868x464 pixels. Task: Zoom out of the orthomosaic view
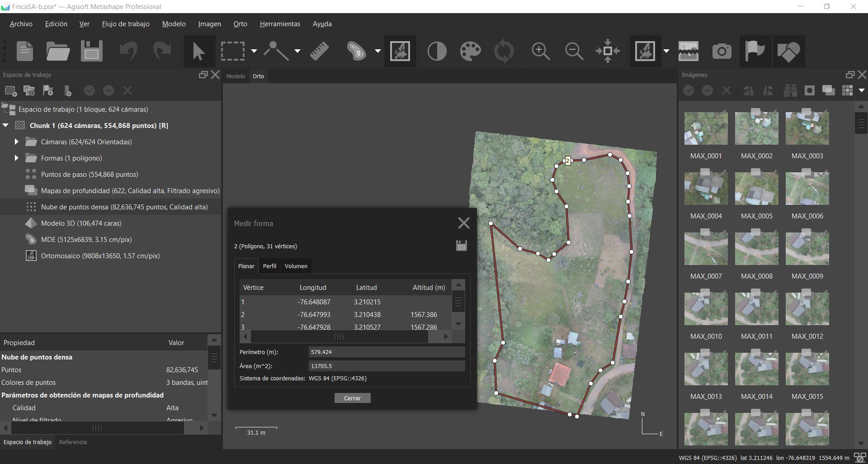574,51
